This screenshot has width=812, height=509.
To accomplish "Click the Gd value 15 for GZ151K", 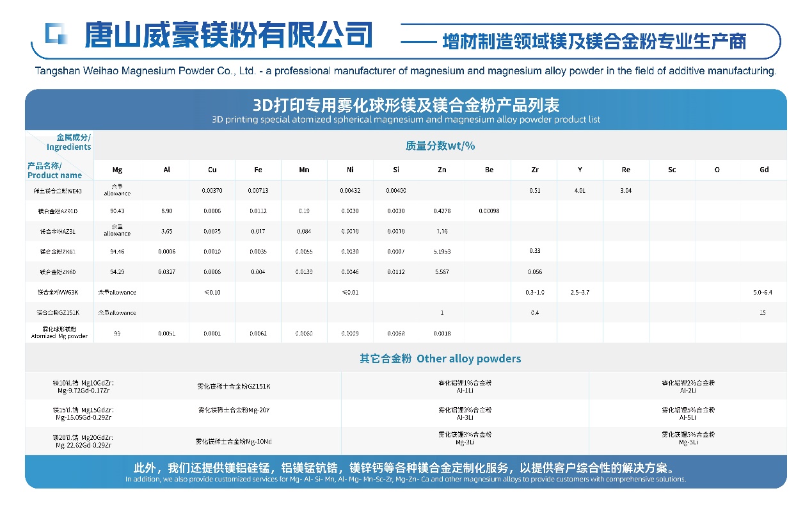I will (x=763, y=313).
